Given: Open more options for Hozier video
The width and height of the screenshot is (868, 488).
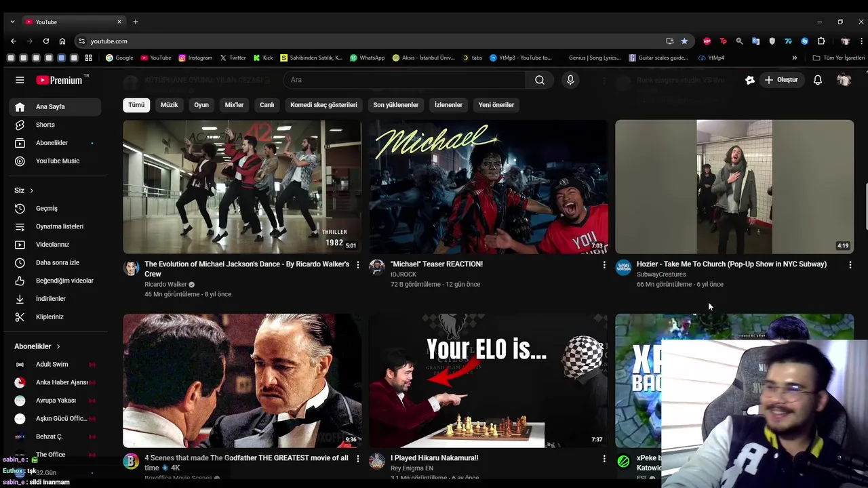Looking at the screenshot, I should coord(850,265).
